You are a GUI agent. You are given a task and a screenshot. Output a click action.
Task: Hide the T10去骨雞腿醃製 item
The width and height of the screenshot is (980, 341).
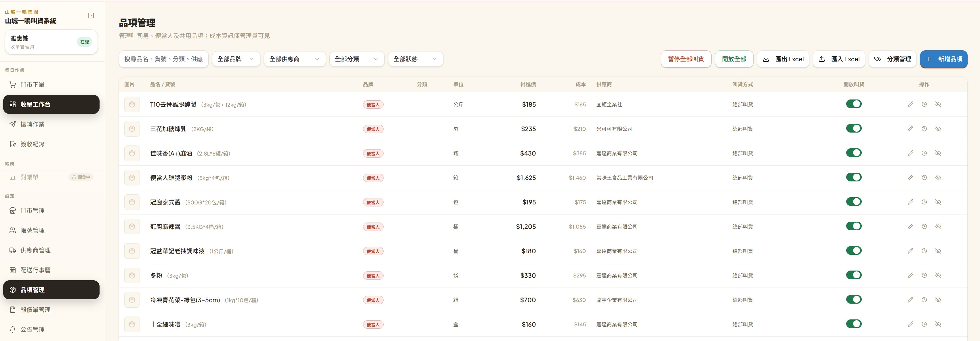938,104
